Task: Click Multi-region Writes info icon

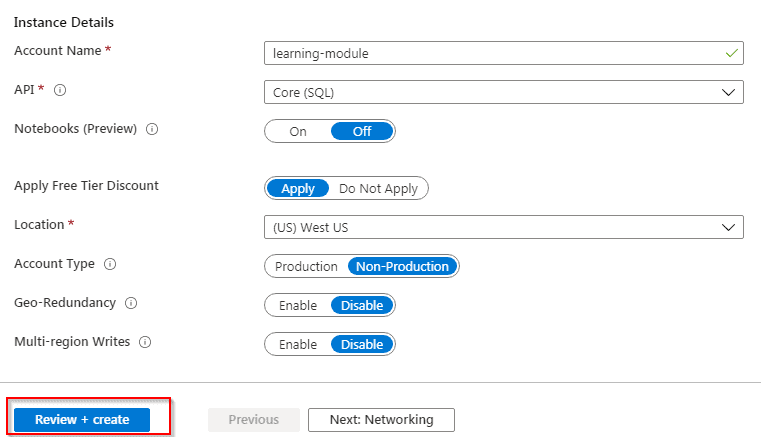Action: tap(146, 342)
